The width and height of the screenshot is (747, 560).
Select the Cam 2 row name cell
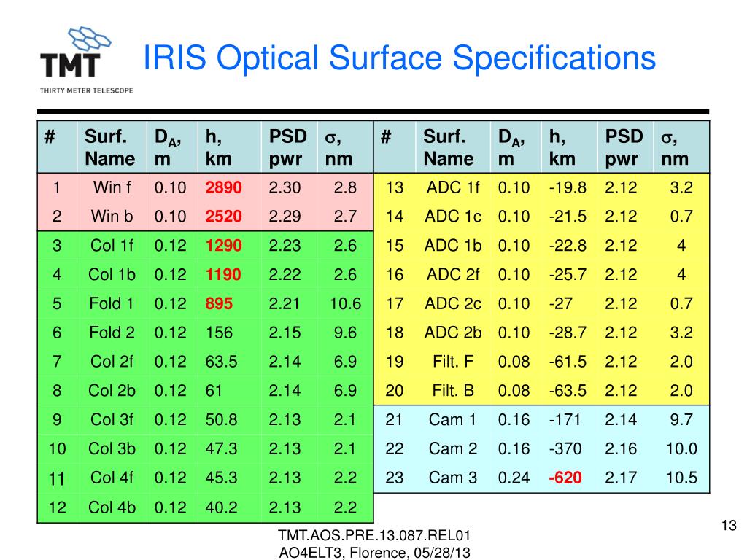tap(452, 448)
